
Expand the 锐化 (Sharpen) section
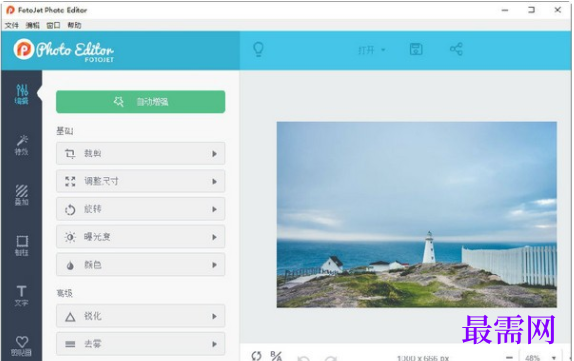click(141, 316)
